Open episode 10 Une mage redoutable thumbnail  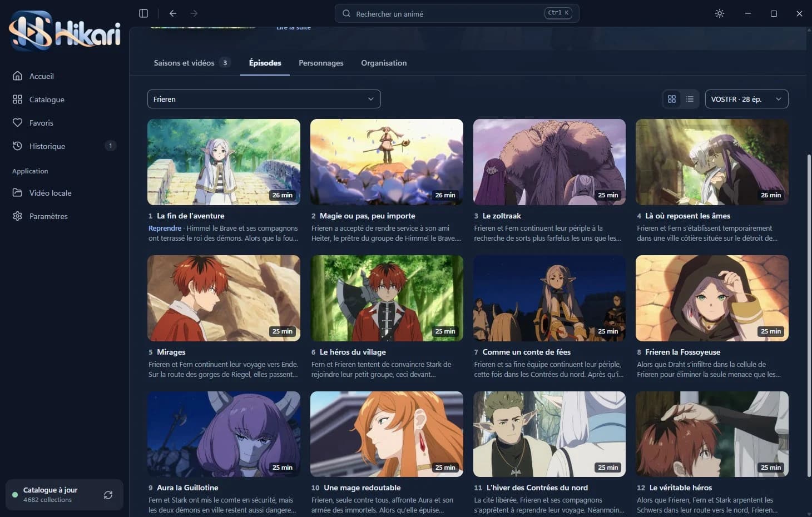pyautogui.click(x=387, y=434)
